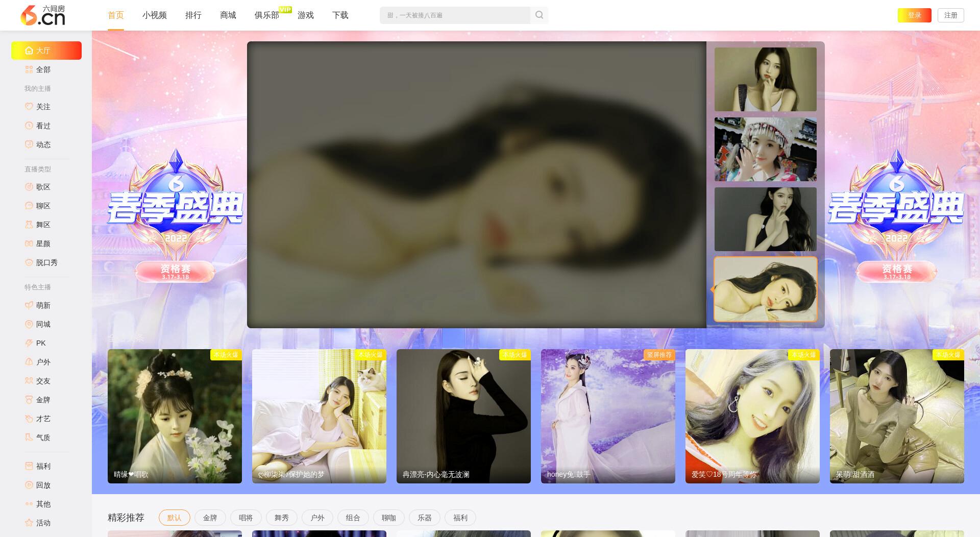Open 小视频 in top navigation
Viewport: 980px width, 537px height.
click(x=155, y=15)
